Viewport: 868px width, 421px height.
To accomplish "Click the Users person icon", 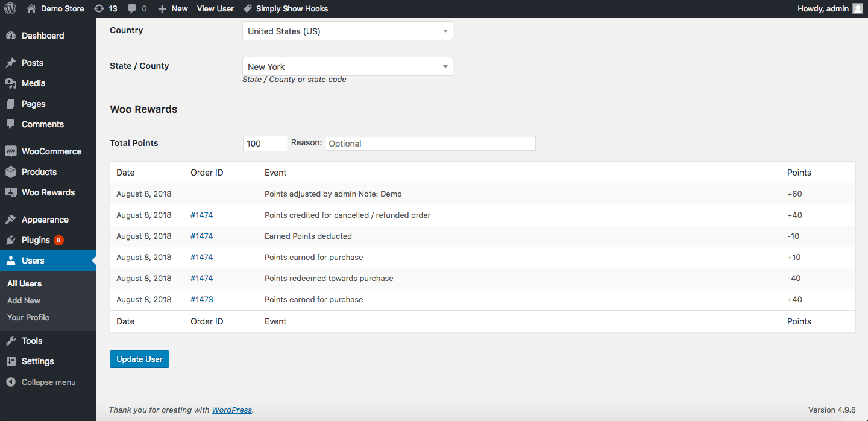I will pos(11,261).
